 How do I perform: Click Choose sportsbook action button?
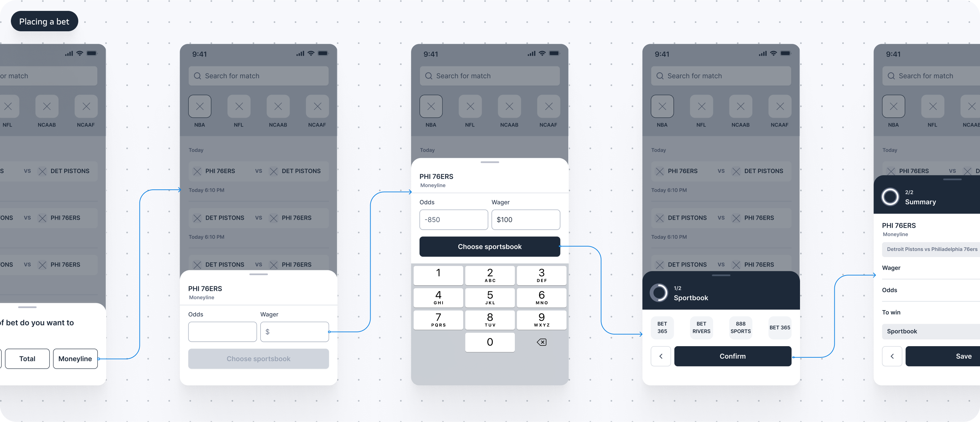click(490, 247)
